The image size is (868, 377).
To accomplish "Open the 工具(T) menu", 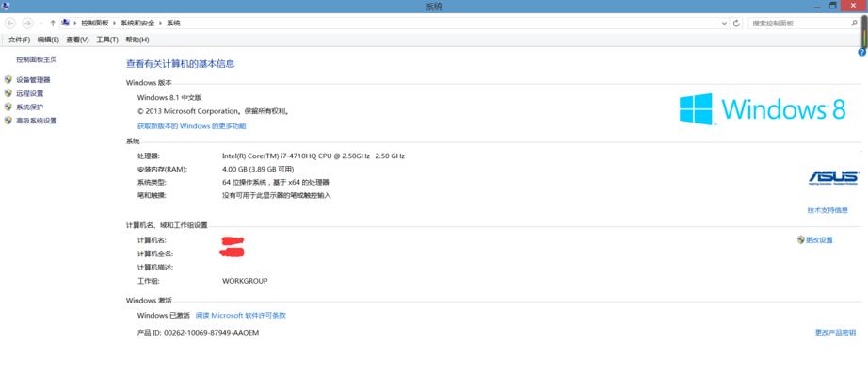I will tap(107, 40).
